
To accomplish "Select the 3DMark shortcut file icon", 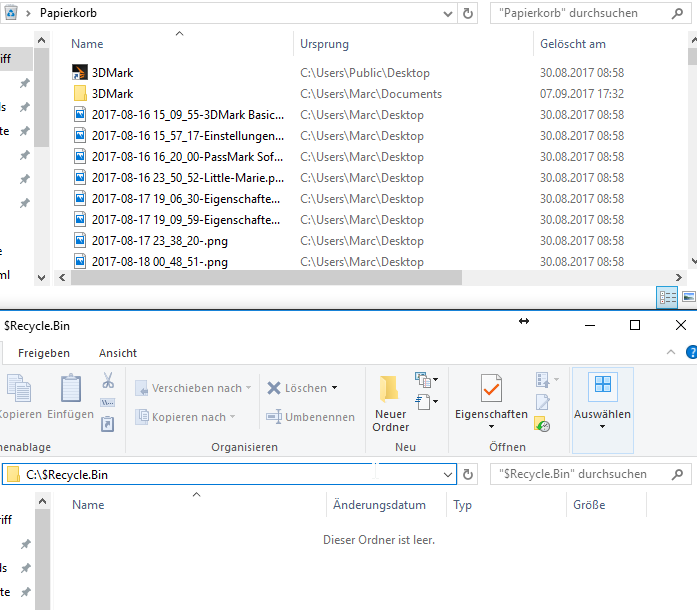I will (81, 73).
